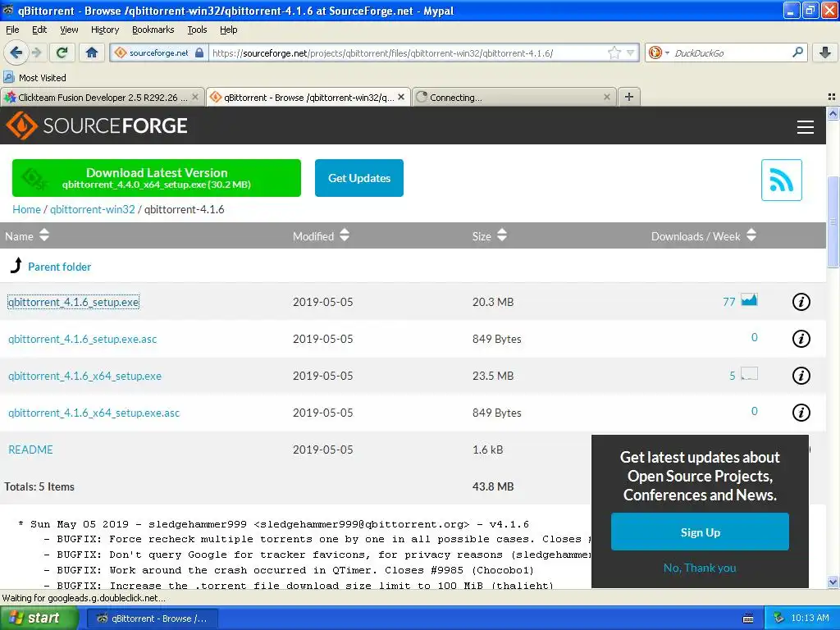Close the Connecting... tab
The image size is (840, 630).
coord(606,97)
